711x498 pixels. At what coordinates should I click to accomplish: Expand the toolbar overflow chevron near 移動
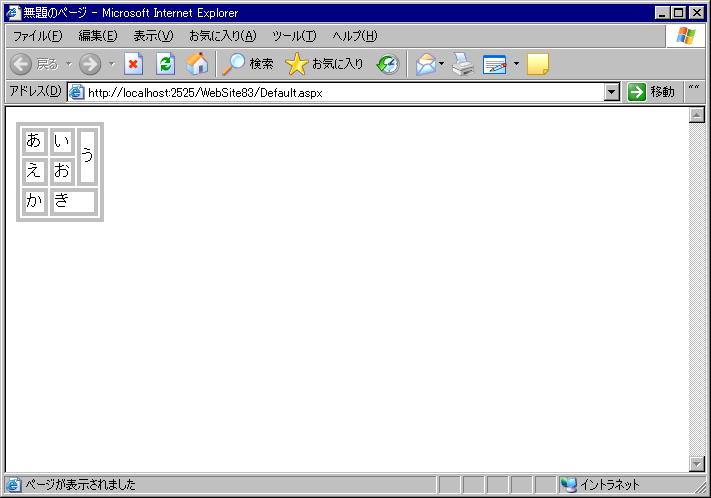694,88
